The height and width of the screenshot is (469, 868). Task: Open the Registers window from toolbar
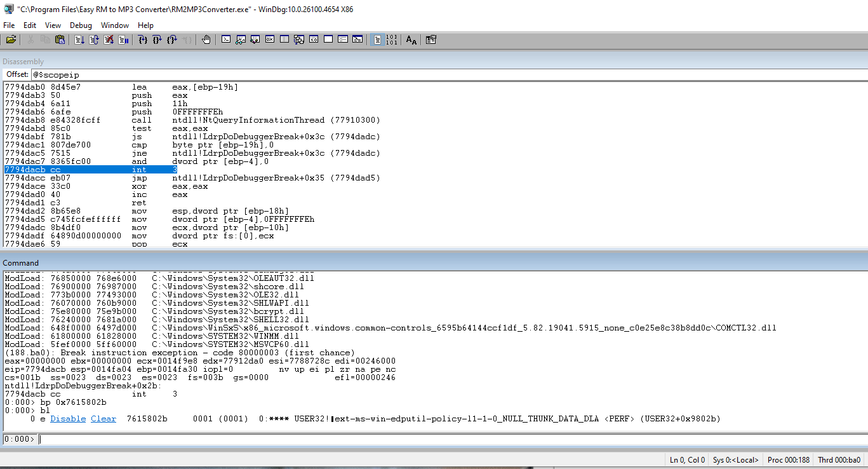pyautogui.click(x=269, y=40)
